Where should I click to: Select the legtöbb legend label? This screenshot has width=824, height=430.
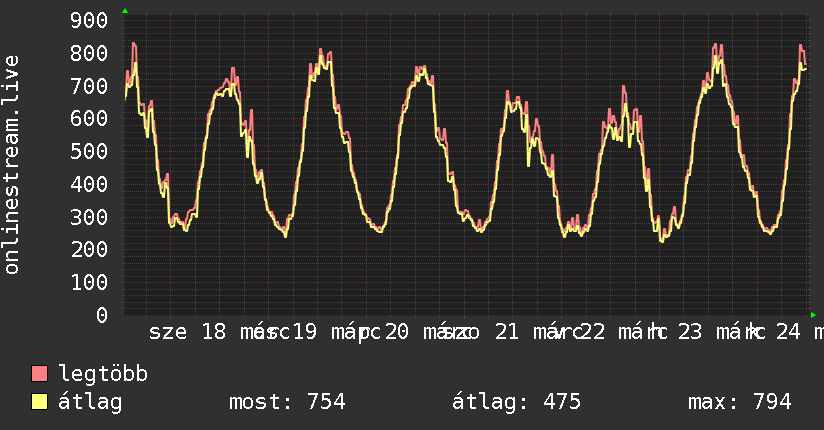coord(103,374)
